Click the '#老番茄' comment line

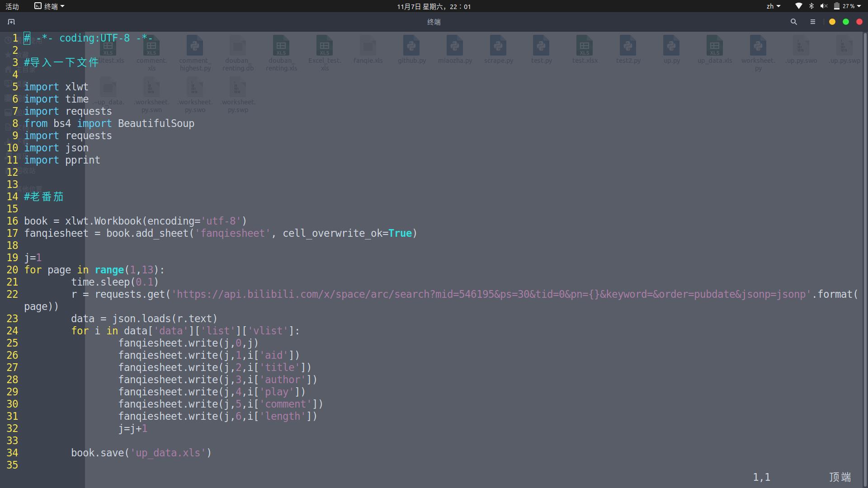pyautogui.click(x=44, y=197)
